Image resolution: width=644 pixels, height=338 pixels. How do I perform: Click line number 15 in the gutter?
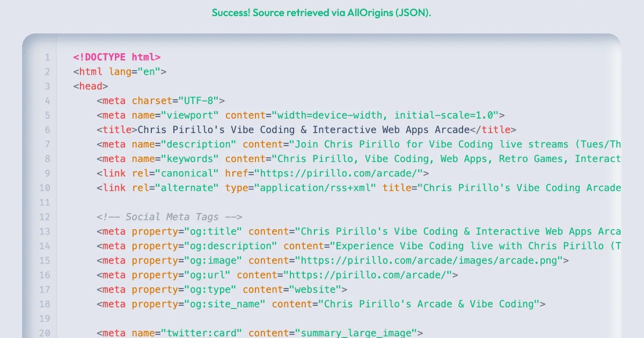point(45,260)
